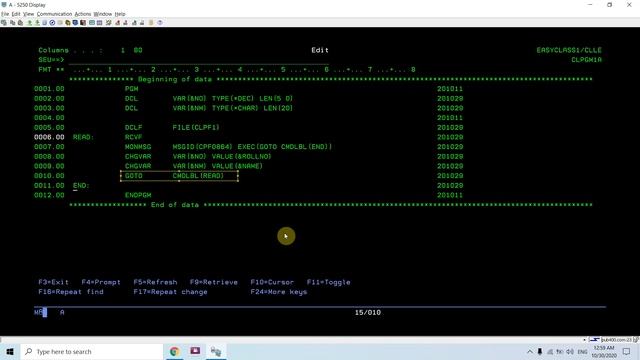
Task: Click the taskbar search box
Action: 91,351
